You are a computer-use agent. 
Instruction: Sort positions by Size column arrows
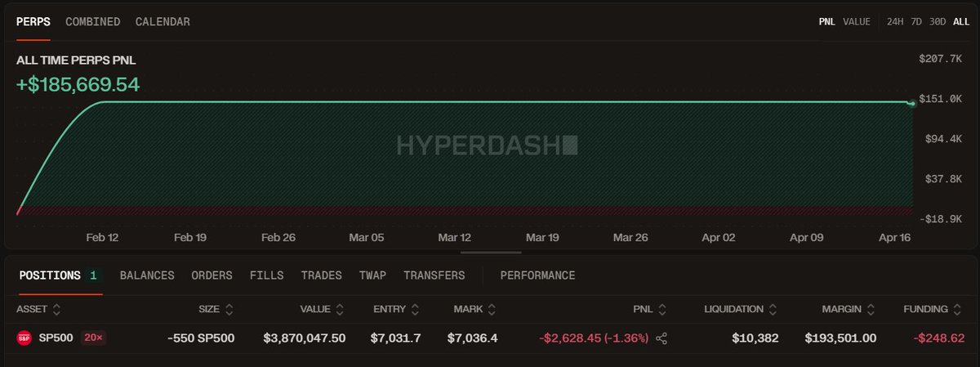[x=229, y=310]
